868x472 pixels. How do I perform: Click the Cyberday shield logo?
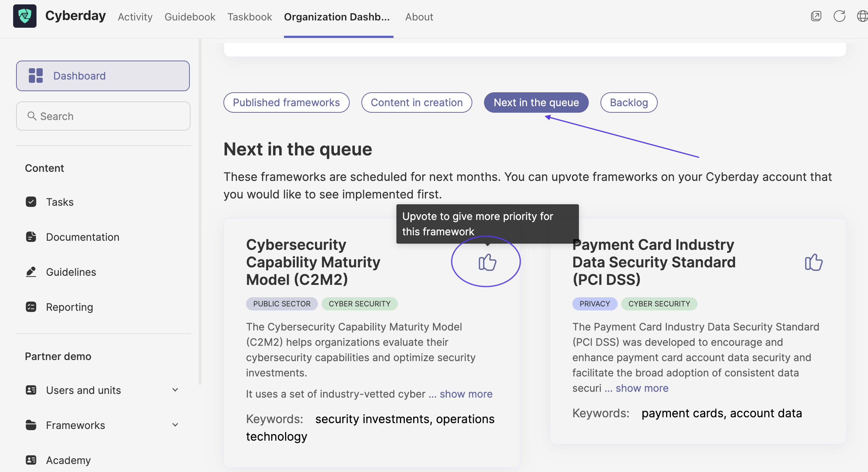24,16
